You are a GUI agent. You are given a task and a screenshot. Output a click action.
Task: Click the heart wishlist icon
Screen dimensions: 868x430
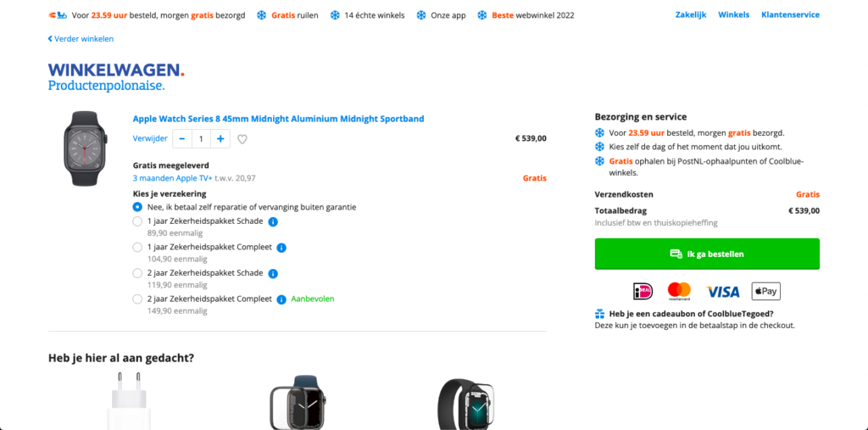point(242,139)
